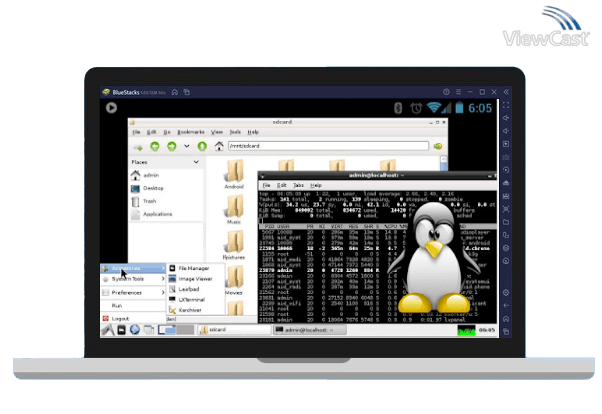Click the show desktop icon on panel

149,330
